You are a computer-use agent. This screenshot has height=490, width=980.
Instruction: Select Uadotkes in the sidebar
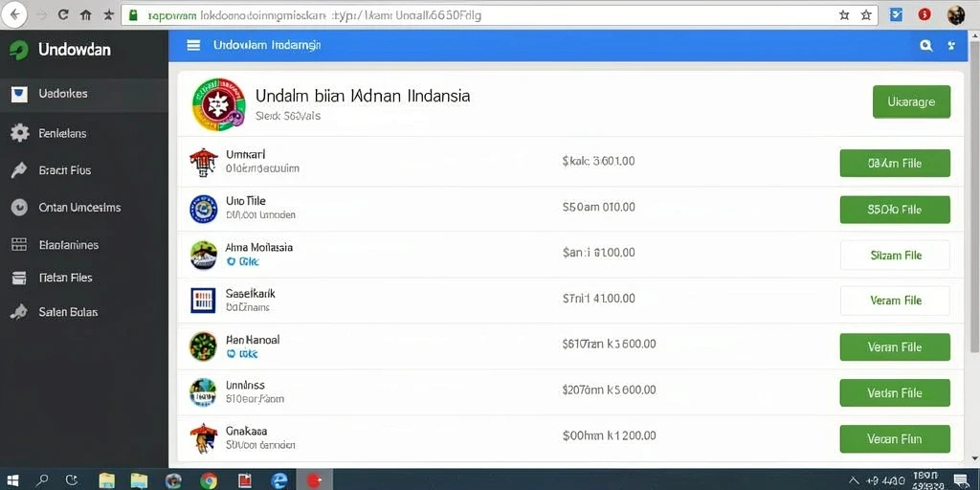pos(84,94)
